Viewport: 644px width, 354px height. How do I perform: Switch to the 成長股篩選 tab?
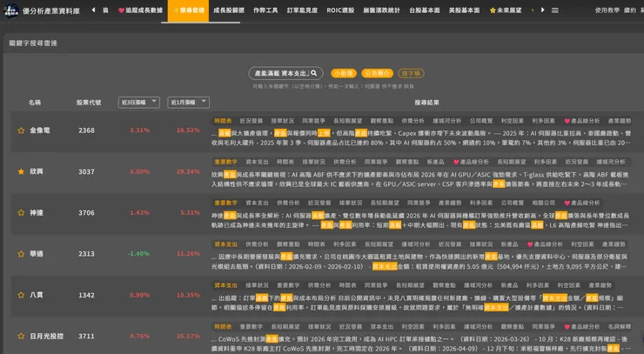click(229, 10)
